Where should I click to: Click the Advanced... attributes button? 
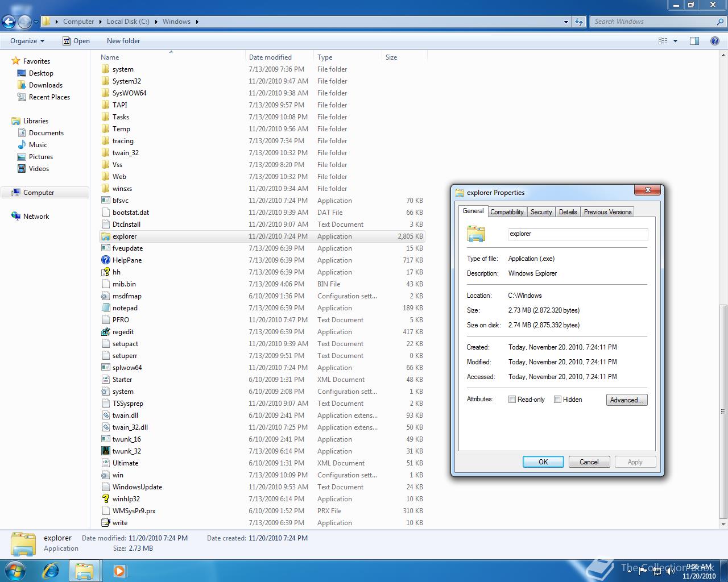tap(627, 400)
